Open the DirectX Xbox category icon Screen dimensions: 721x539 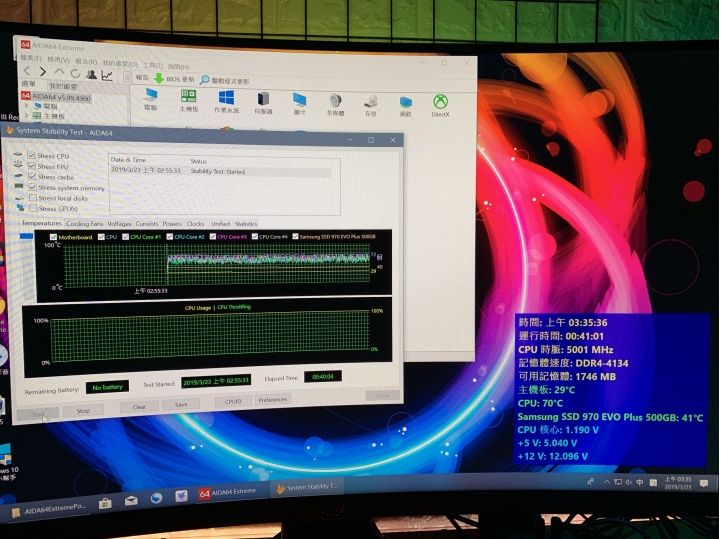coord(441,106)
